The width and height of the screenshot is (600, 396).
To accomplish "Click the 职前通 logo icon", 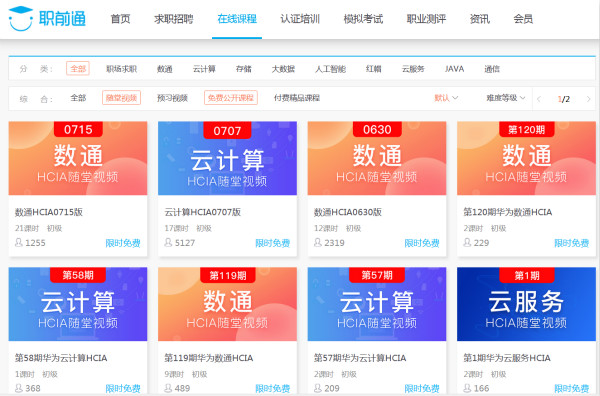I will click(x=21, y=19).
